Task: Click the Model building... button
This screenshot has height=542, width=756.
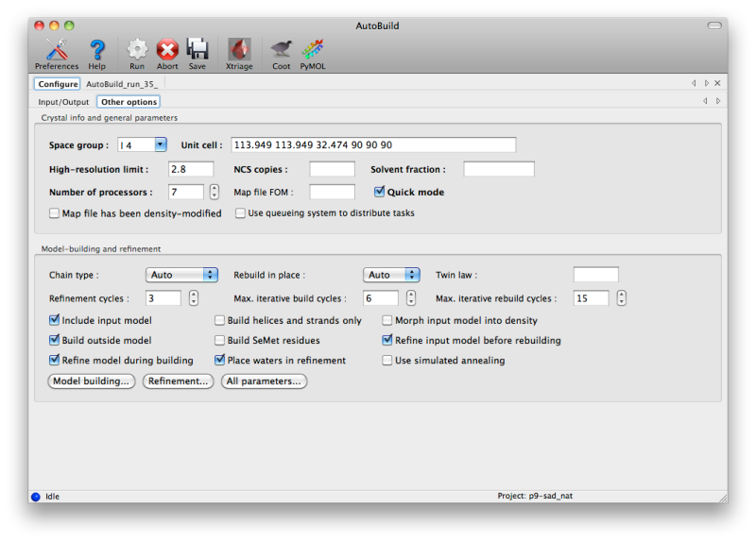Action: (92, 381)
